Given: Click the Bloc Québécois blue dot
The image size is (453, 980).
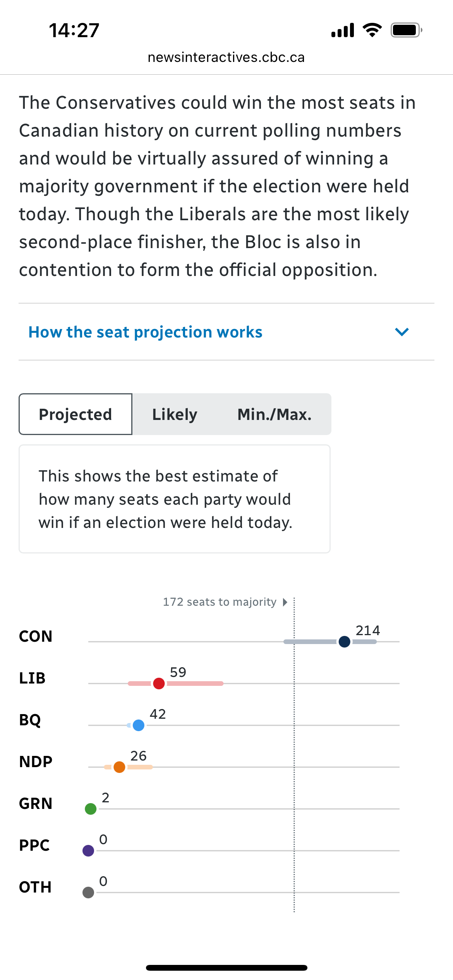Looking at the screenshot, I should pyautogui.click(x=139, y=725).
